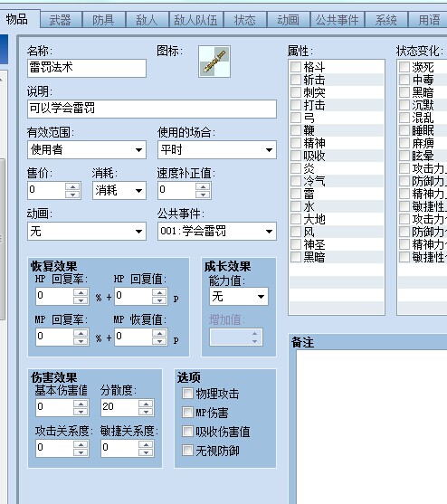This screenshot has height=504, width=447.
Task: Increase MP 恢复值 with up arrow
Action: (159, 333)
